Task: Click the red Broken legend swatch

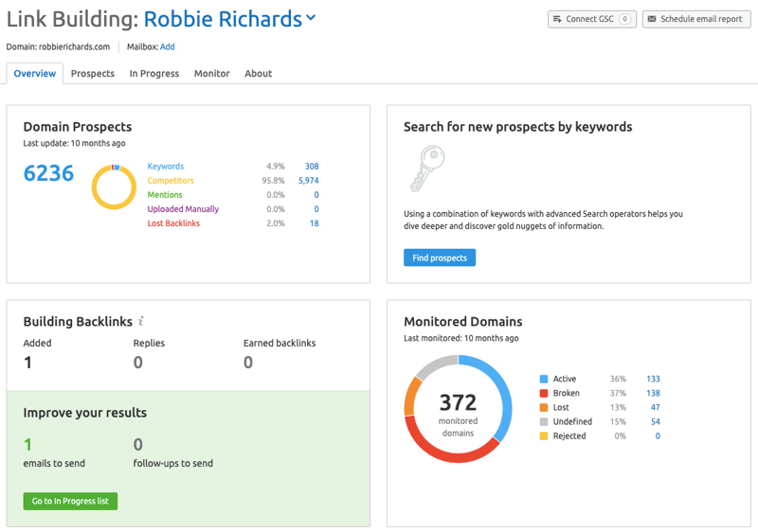Action: 543,394
